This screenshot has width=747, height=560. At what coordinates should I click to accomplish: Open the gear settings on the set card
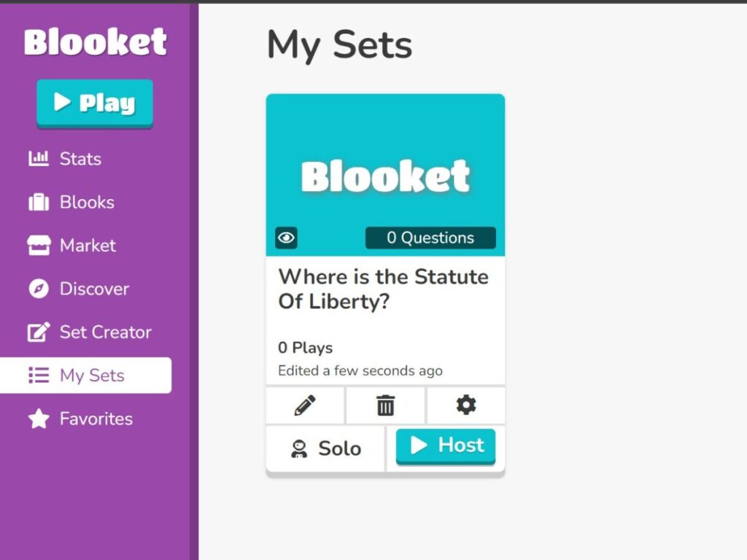pyautogui.click(x=465, y=405)
